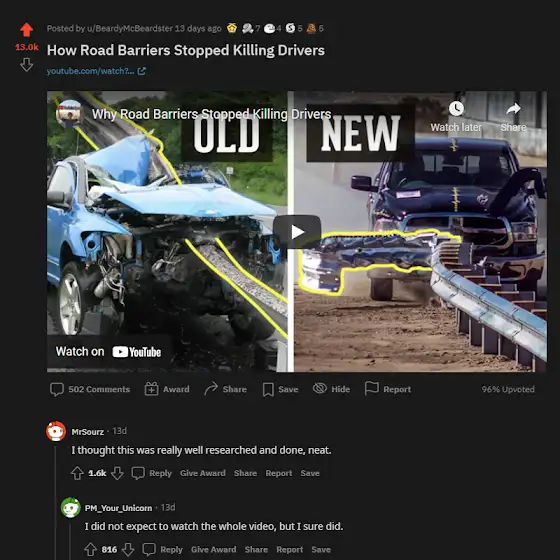Image resolution: width=560 pixels, height=560 pixels.
Task: Open the 502 Comments section
Action: tap(90, 389)
